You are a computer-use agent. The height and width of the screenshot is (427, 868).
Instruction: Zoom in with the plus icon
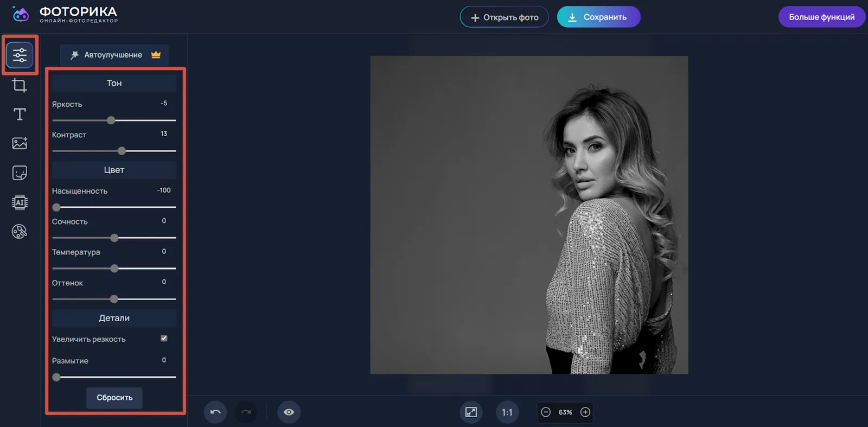pos(585,412)
